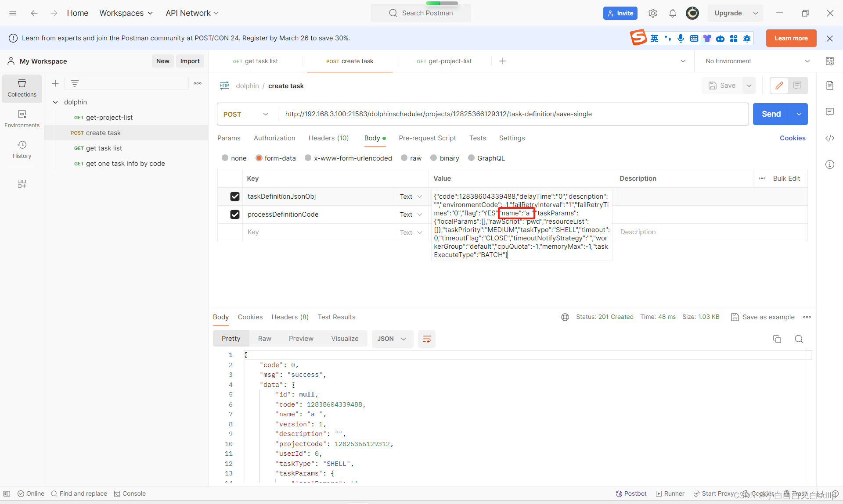Click the edit pencil icon

pos(779,86)
